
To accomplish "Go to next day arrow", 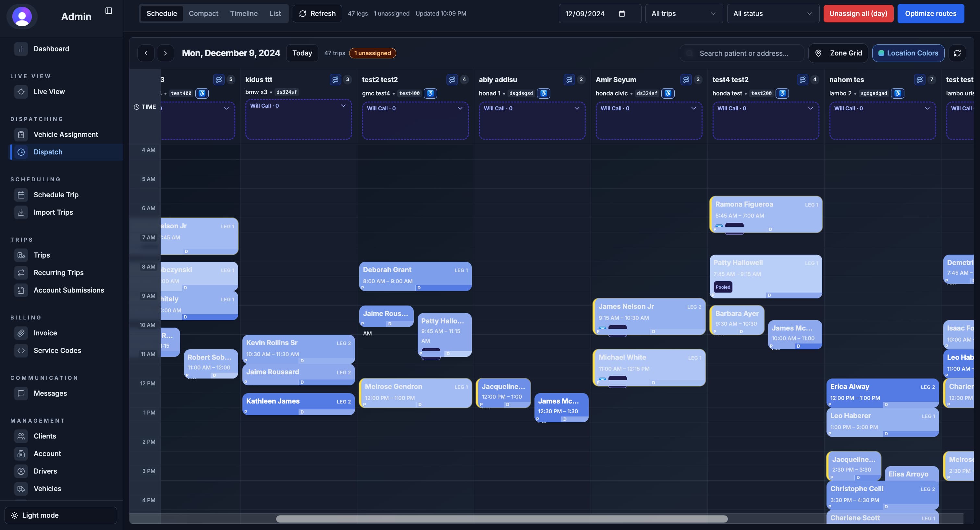I will point(165,53).
